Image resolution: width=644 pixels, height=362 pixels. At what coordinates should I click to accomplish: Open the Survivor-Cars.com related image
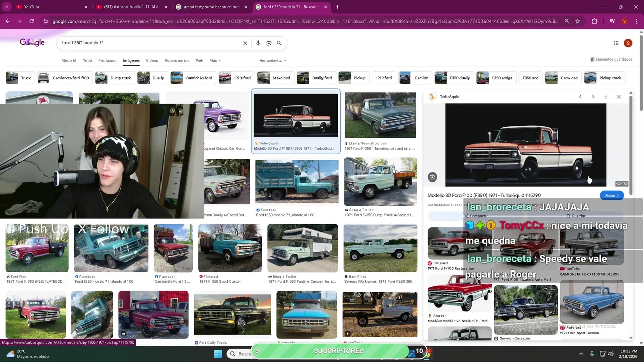click(526, 310)
